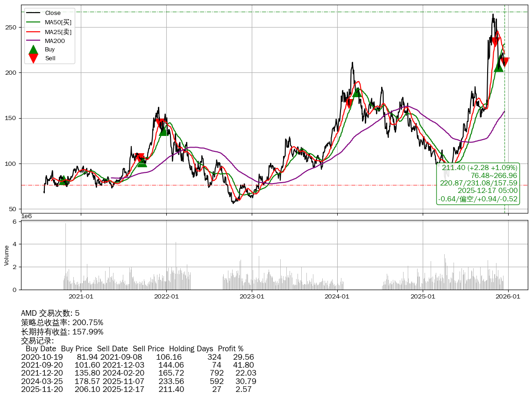The image size is (532, 398).
Task: Click the final sell marker at the dashed vertical line
Action: [504, 62]
